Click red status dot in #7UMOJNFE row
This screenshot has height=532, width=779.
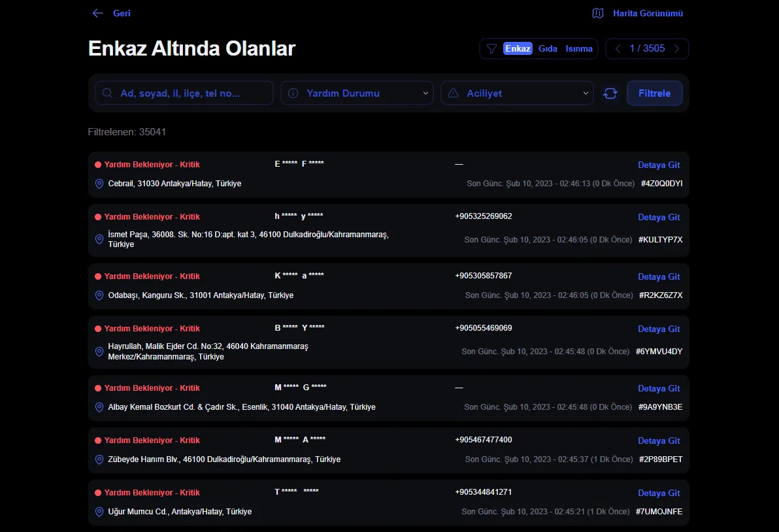(x=99, y=493)
